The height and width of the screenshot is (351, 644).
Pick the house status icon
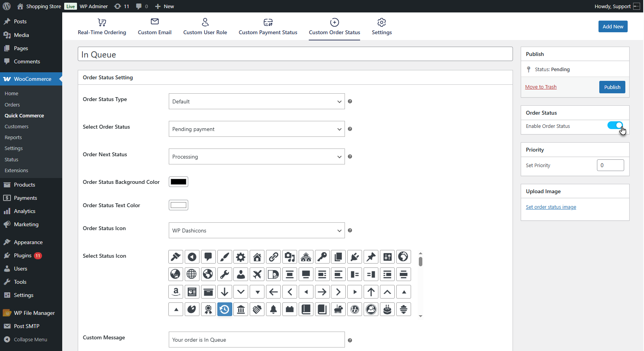pyautogui.click(x=257, y=257)
